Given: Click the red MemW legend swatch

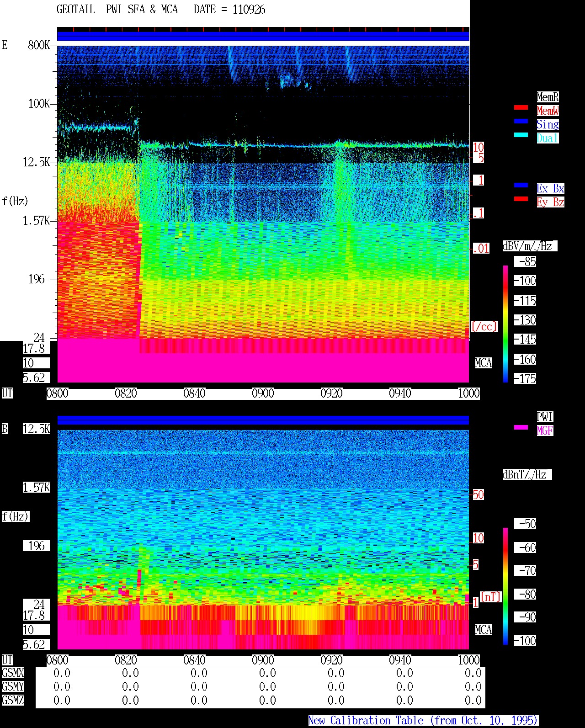Looking at the screenshot, I should pyautogui.click(x=521, y=107).
